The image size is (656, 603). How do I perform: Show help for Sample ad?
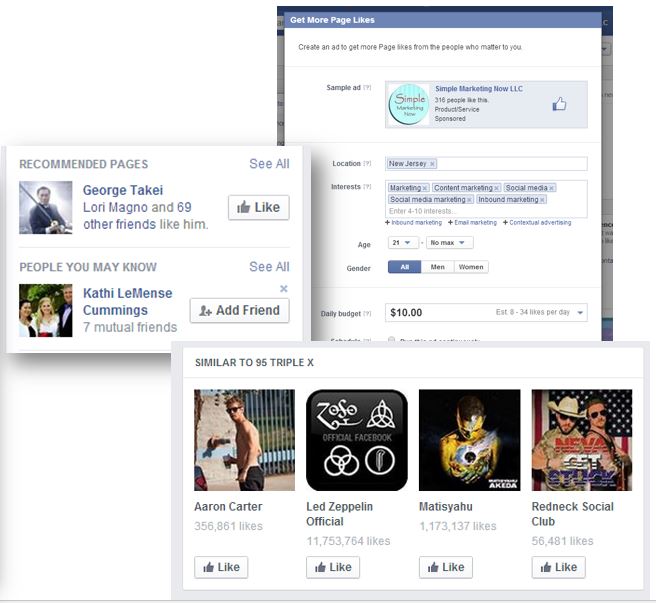(367, 87)
